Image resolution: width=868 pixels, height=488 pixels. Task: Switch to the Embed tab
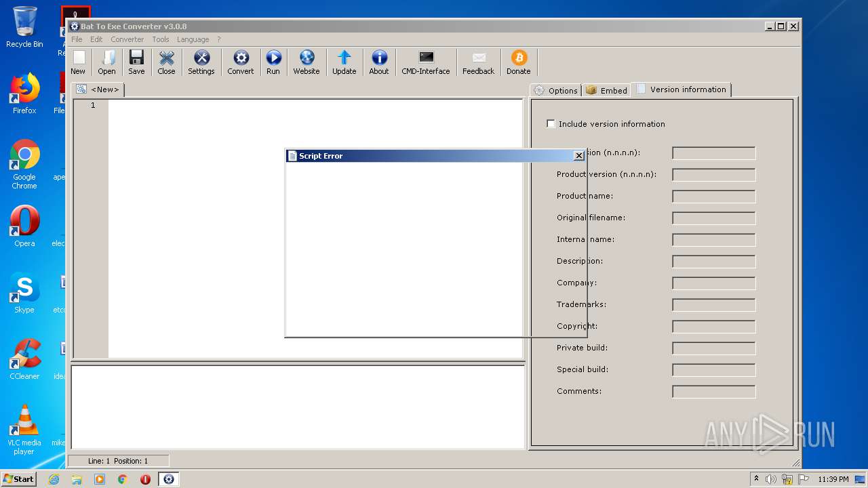pyautogui.click(x=606, y=90)
